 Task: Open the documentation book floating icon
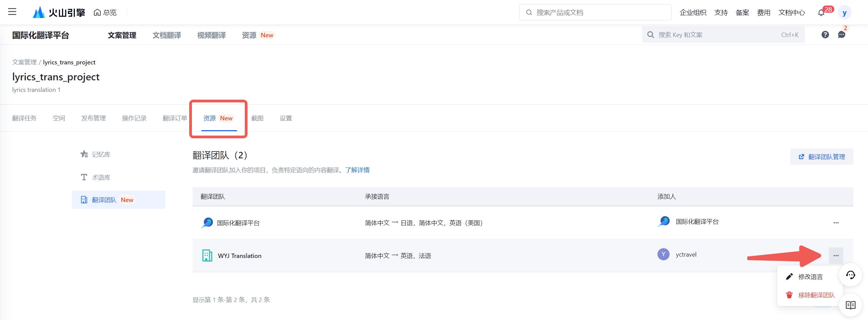(850, 305)
